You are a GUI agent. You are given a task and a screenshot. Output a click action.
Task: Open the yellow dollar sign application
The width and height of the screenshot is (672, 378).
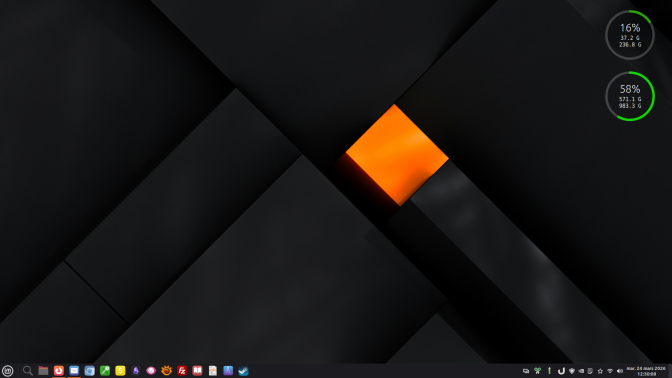pos(120,371)
